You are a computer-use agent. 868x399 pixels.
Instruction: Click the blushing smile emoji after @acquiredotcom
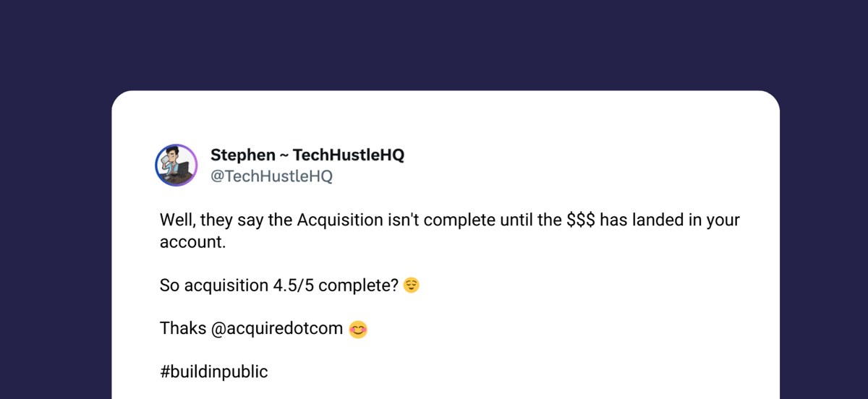click(x=358, y=330)
